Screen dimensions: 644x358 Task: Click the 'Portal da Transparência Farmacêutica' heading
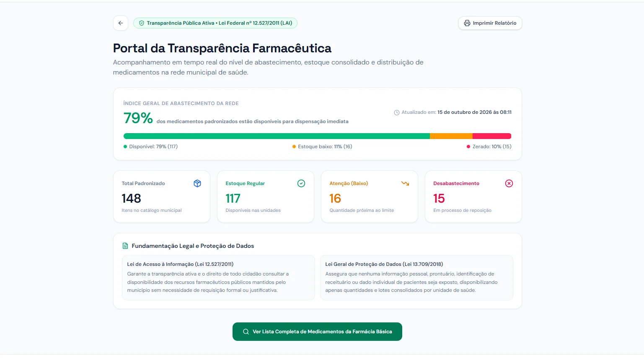point(222,49)
